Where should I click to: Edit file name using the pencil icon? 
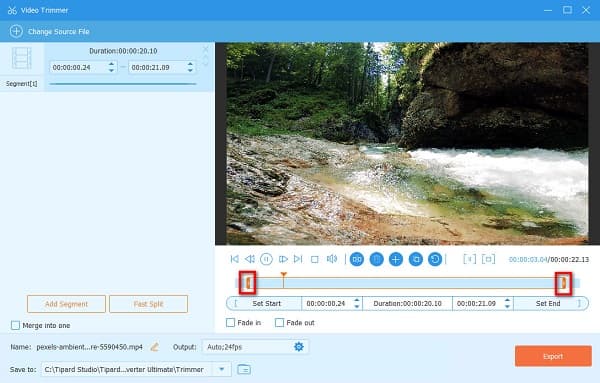(x=155, y=347)
